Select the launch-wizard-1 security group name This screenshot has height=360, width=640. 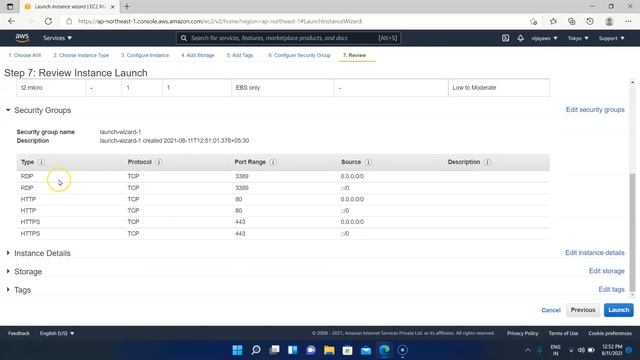[x=120, y=132]
